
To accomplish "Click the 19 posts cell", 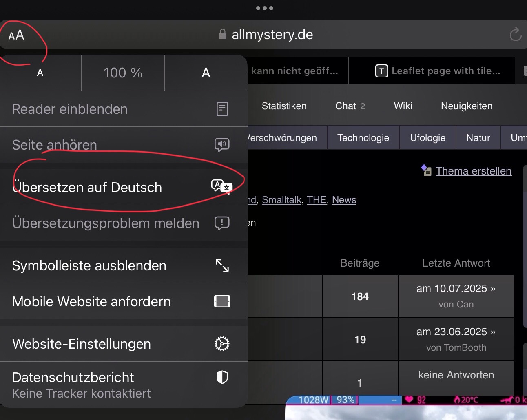I will 360,340.
